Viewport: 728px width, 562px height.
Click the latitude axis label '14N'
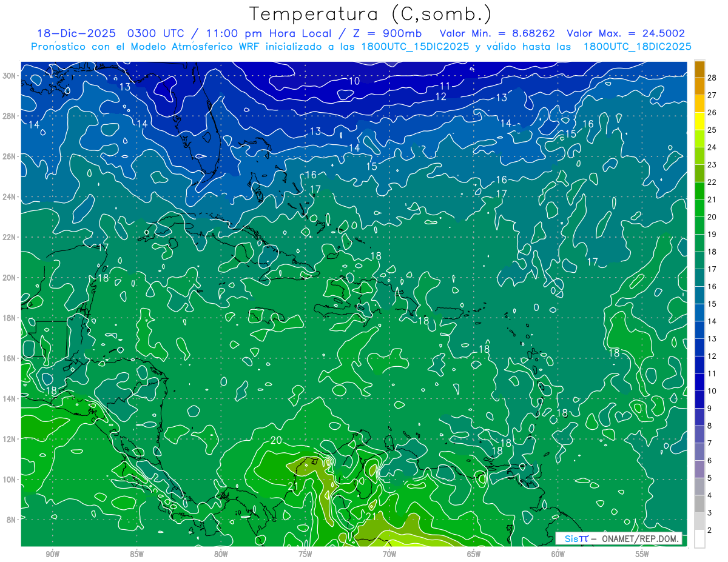pyautogui.click(x=9, y=398)
